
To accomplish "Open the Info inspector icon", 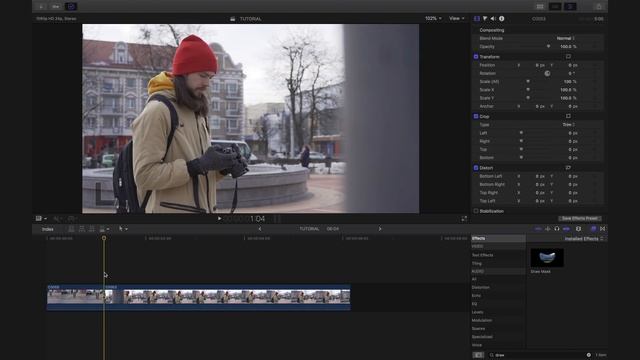I will tap(502, 18).
